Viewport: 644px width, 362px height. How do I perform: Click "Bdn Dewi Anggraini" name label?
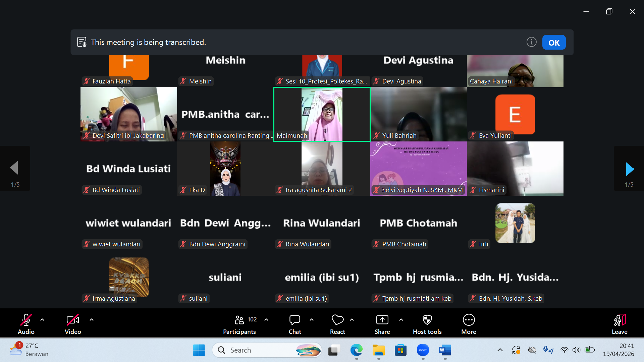(x=217, y=244)
